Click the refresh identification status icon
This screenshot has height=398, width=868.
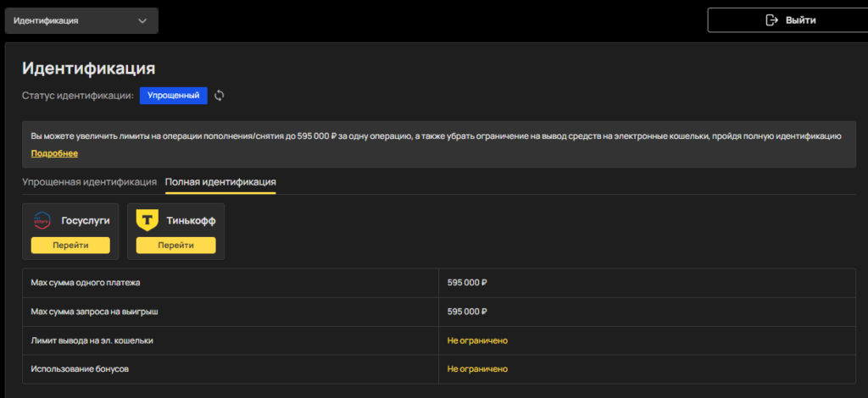[220, 96]
